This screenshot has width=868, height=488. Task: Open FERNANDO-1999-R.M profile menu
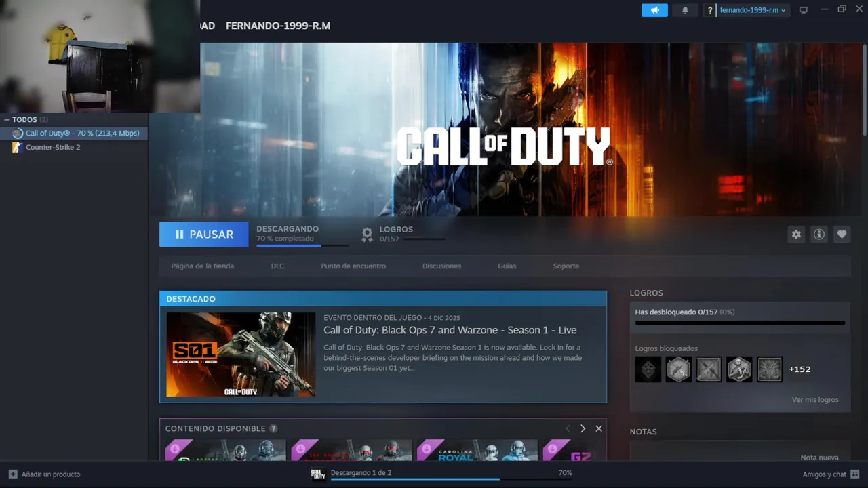tap(278, 26)
